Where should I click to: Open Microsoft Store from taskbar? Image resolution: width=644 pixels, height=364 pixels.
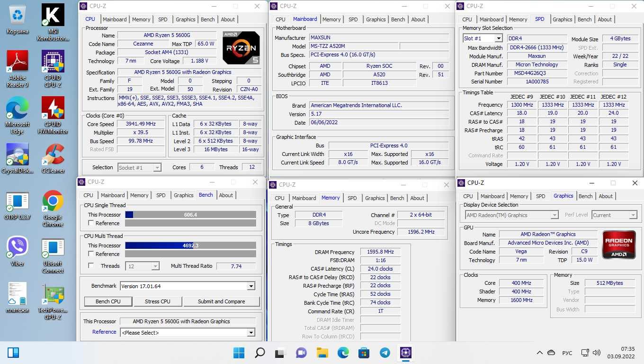(364, 353)
